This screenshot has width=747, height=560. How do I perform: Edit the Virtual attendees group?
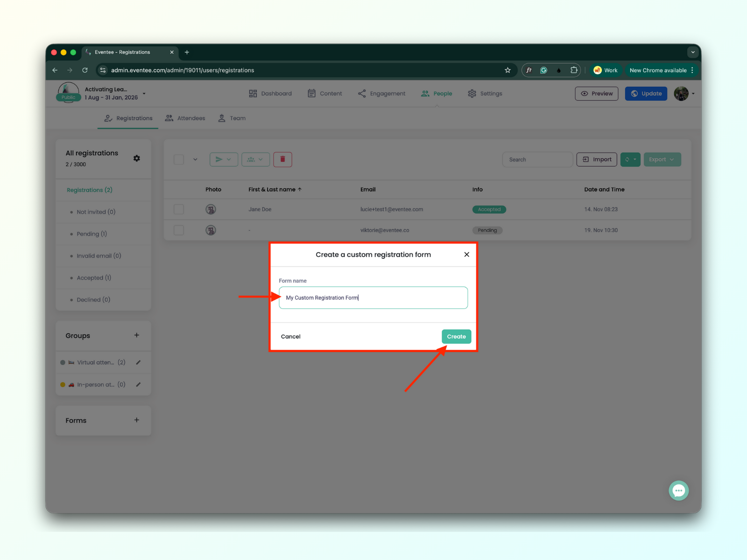coord(138,362)
